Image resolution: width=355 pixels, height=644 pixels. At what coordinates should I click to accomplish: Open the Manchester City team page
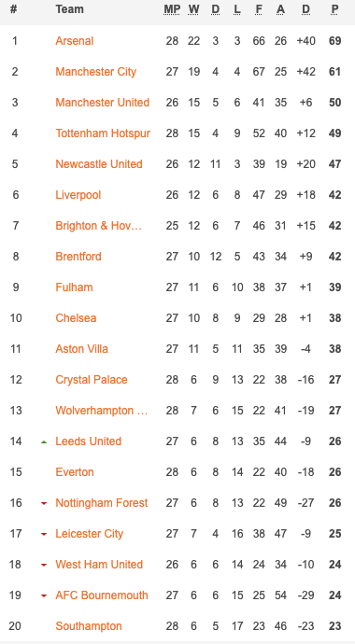(x=95, y=72)
